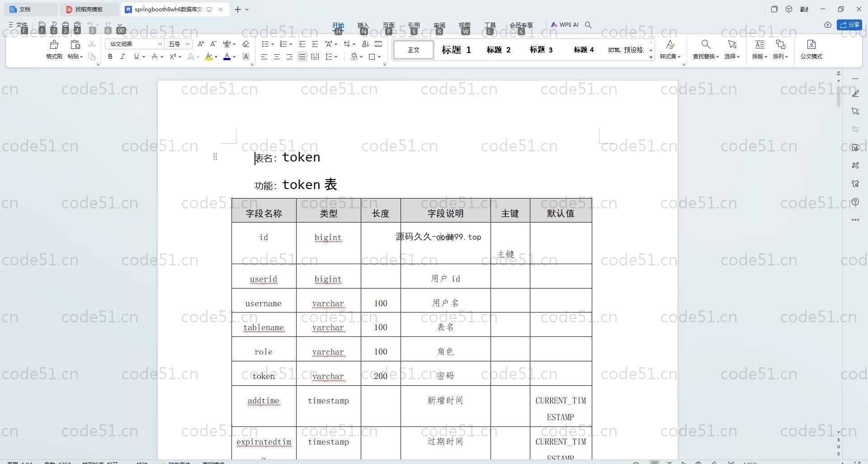Image resolution: width=868 pixels, height=464 pixels.
Task: Click the vertical scrollbar thumb
Action: coord(838,96)
